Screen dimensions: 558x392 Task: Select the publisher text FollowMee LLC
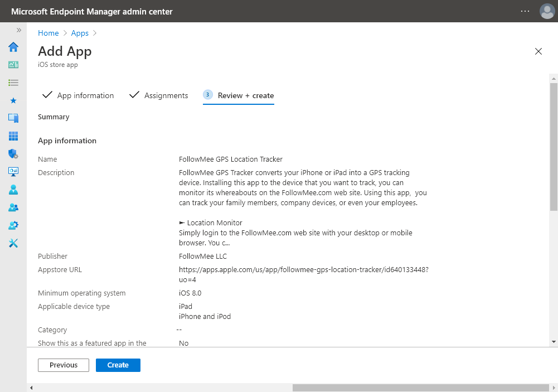(203, 256)
